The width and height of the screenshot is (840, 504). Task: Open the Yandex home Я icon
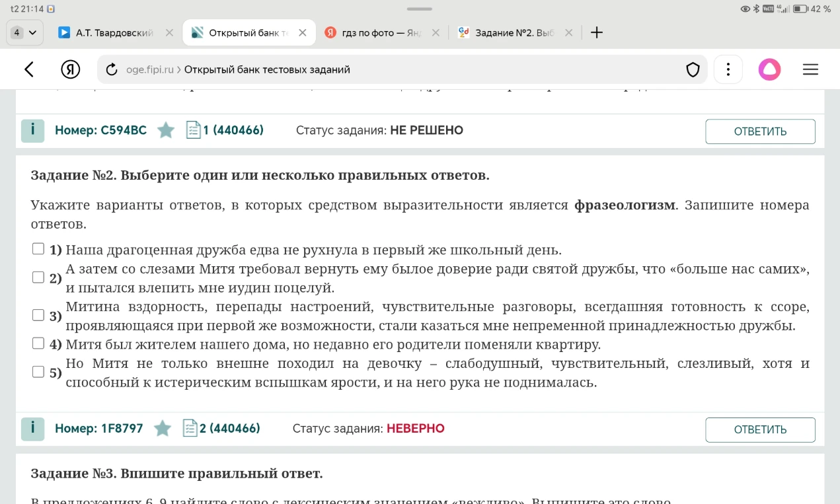70,69
